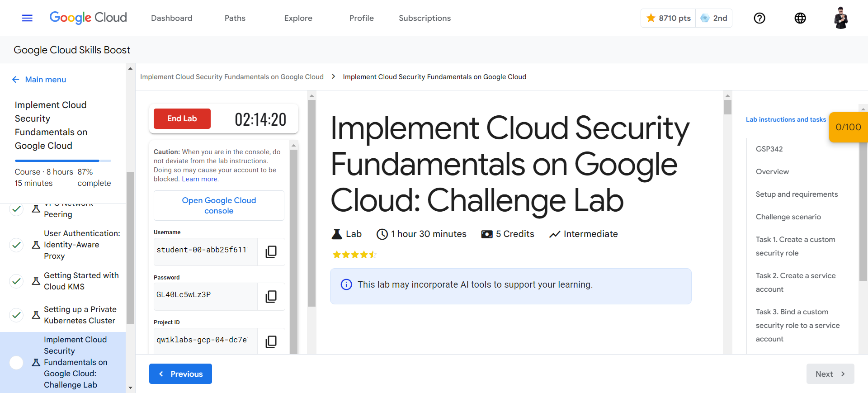868x393 pixels.
Task: Jump to Task 3 Bind a custom security role
Action: [797, 325]
